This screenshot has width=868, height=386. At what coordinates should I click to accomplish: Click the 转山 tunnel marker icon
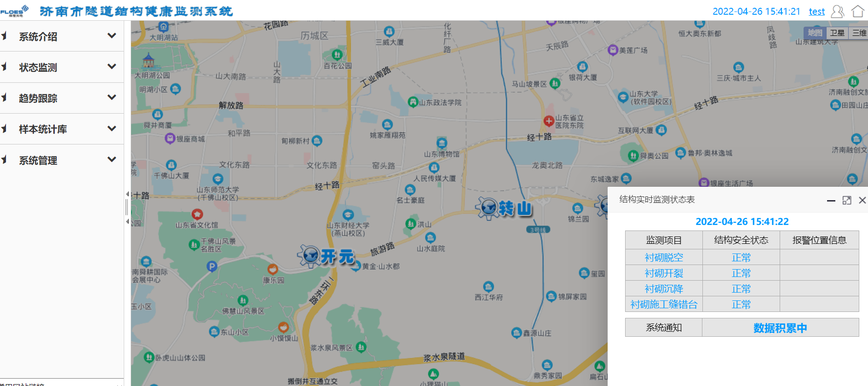coord(487,208)
